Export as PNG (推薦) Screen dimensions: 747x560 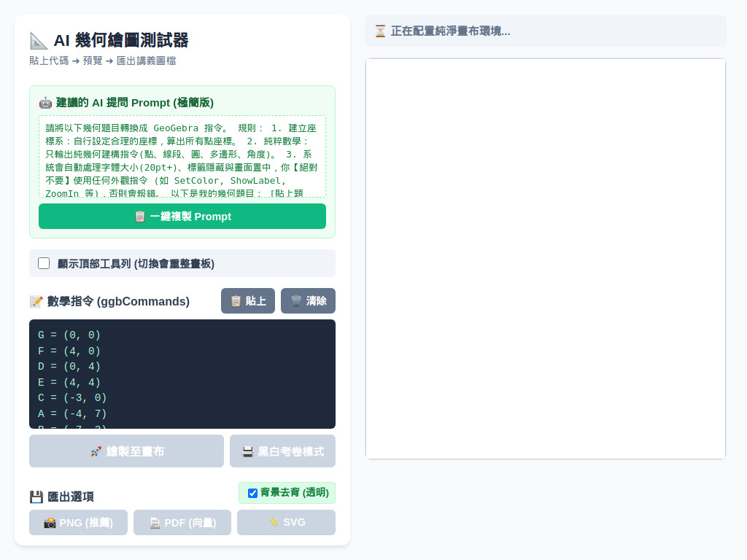pyautogui.click(x=78, y=522)
